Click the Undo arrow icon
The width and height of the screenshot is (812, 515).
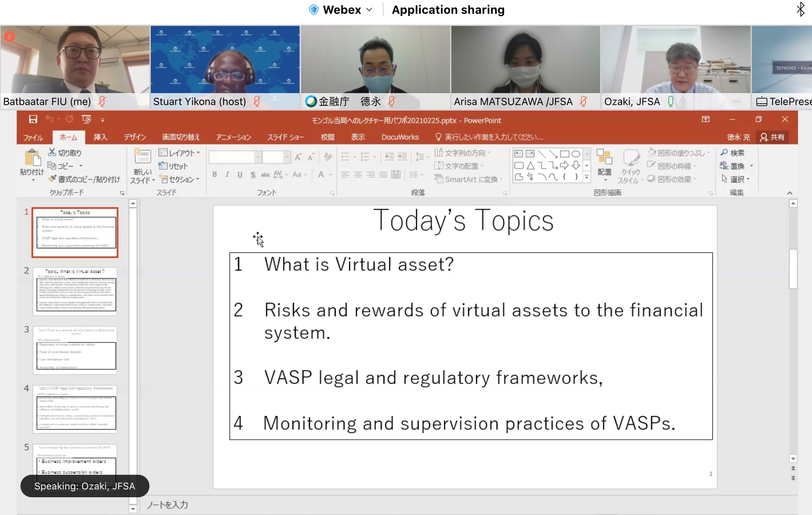(x=50, y=119)
